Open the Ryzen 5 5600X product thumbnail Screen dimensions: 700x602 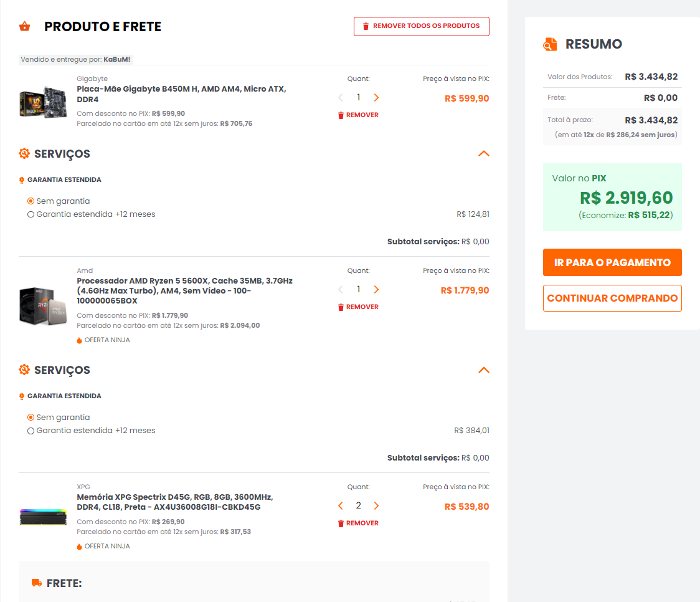(43, 306)
